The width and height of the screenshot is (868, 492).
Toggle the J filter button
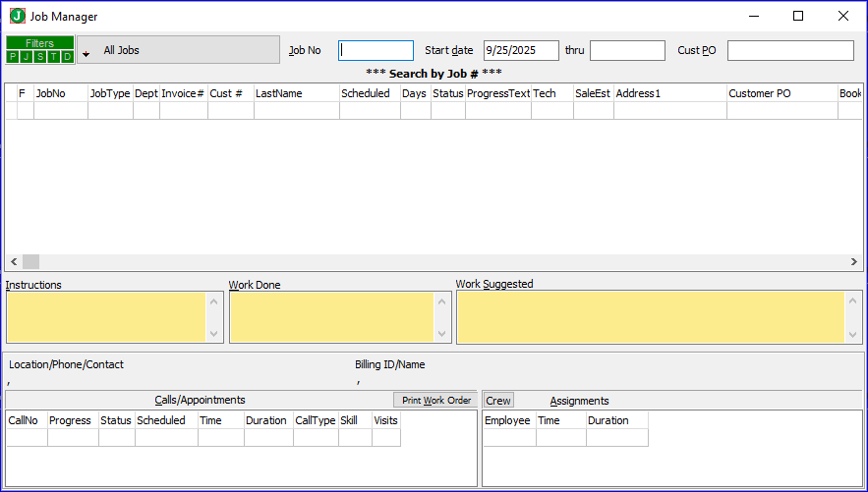[26, 56]
